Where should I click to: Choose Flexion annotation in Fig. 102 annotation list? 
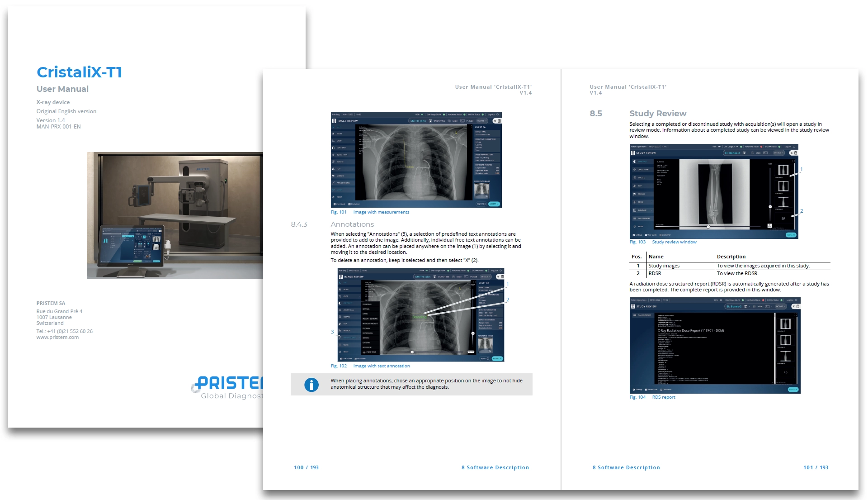pyautogui.click(x=370, y=328)
